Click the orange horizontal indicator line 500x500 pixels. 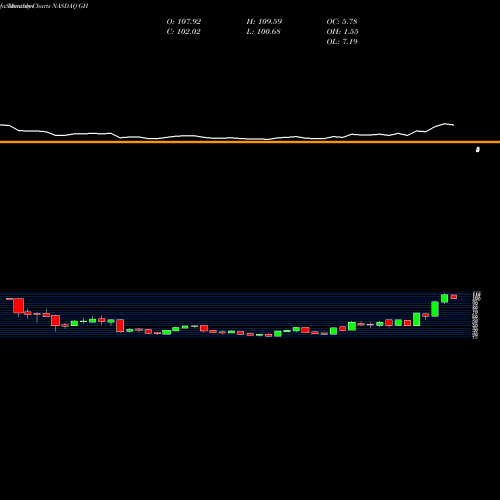(250, 142)
